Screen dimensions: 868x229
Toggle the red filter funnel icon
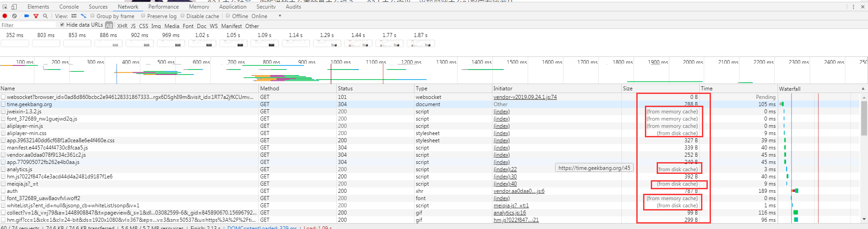coord(36,16)
